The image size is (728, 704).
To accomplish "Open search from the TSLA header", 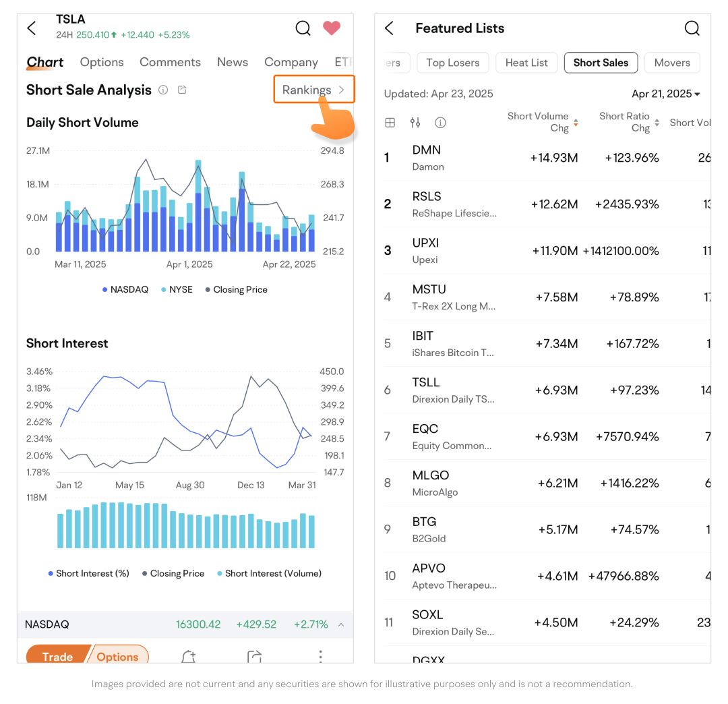I will point(303,28).
